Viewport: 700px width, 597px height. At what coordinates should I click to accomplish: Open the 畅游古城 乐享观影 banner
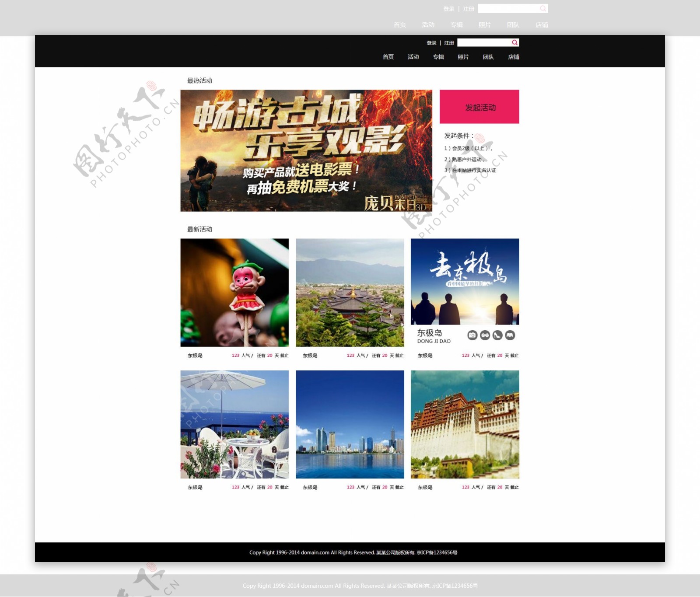tap(306, 151)
